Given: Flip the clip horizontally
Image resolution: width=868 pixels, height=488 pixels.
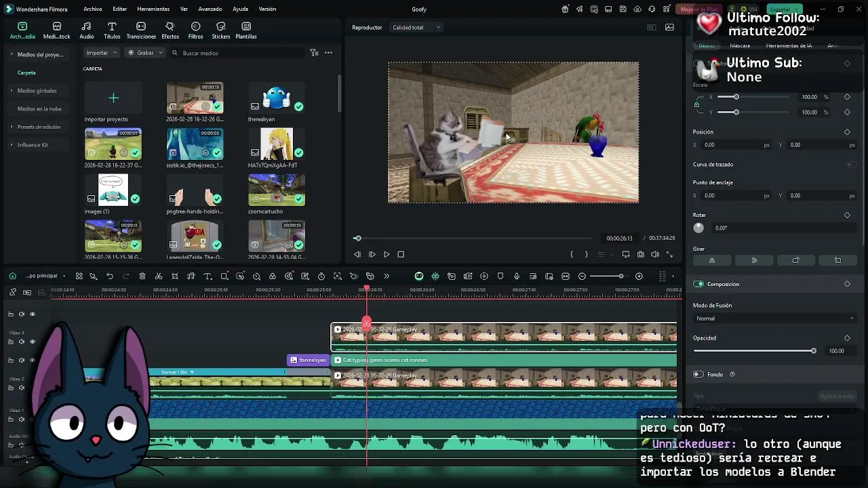Looking at the screenshot, I should point(712,260).
